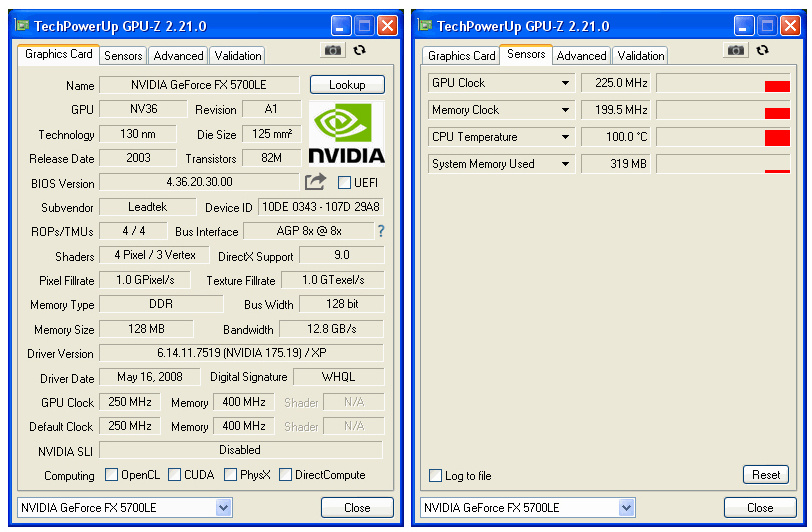Click the Device ID field value
Viewport: 812px width, 532px height.
(321, 207)
